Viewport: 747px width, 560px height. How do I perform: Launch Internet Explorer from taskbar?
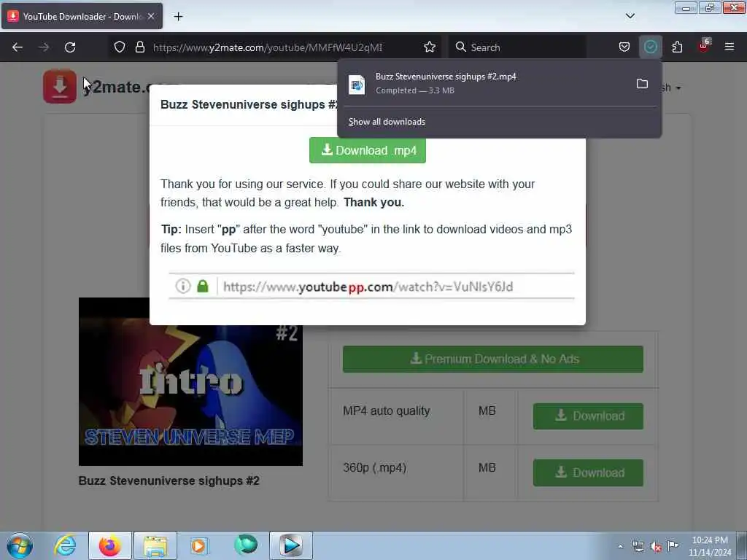(x=65, y=545)
